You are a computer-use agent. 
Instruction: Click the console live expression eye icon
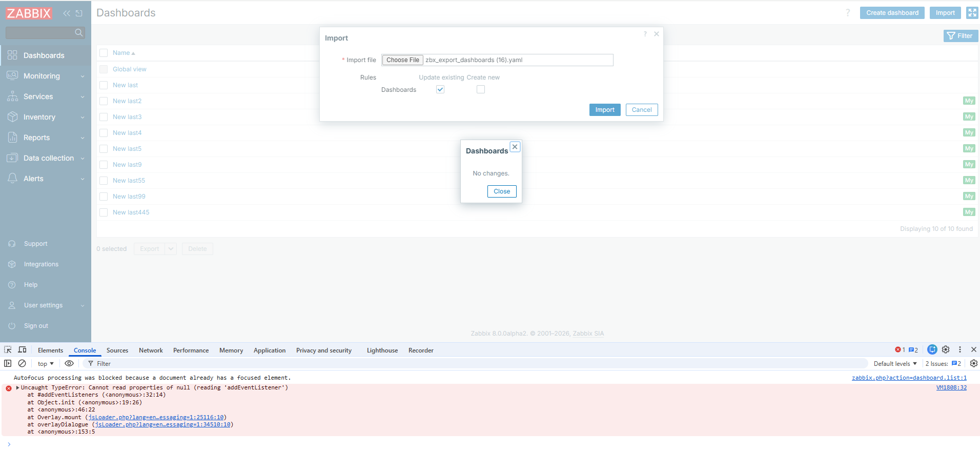[x=69, y=363]
